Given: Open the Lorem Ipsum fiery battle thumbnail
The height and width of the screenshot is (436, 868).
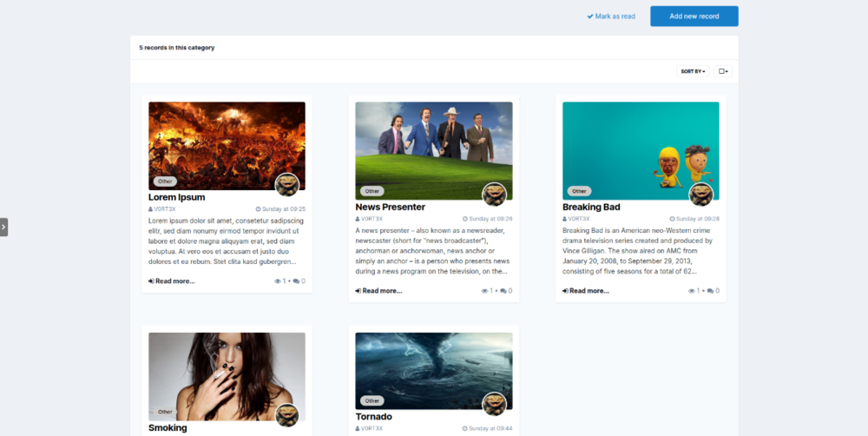Looking at the screenshot, I should pos(227,146).
